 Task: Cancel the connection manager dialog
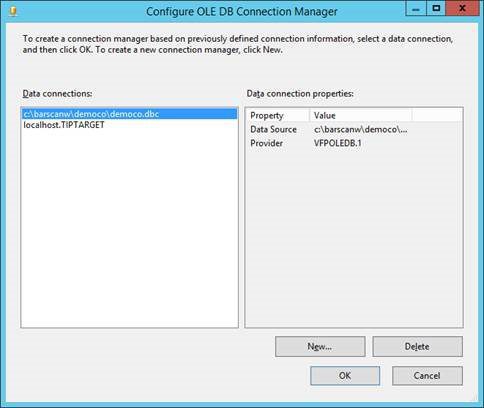[x=427, y=376]
